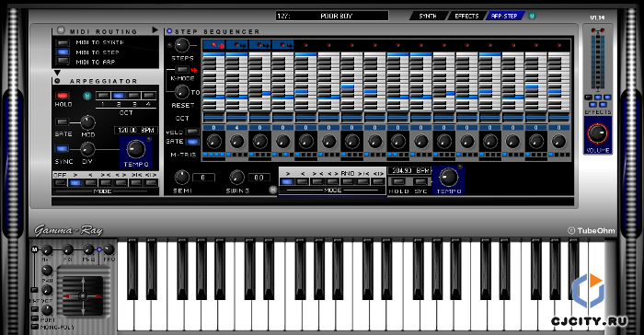The width and height of the screenshot is (644, 335).
Task: Click the SWING knob
Action: tap(236, 177)
